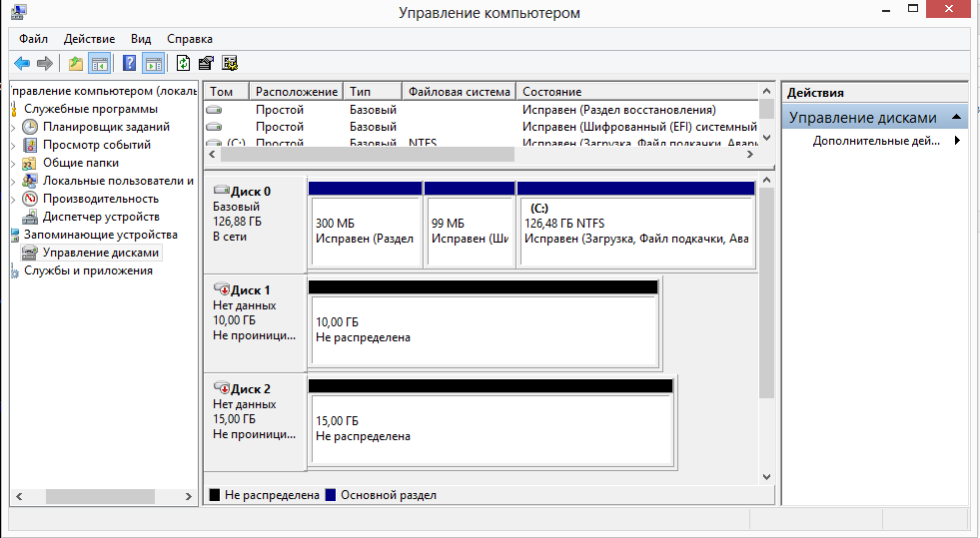Expand the Просмотр событий node arrow
Viewport: 980px width, 538px height.
[x=14, y=146]
